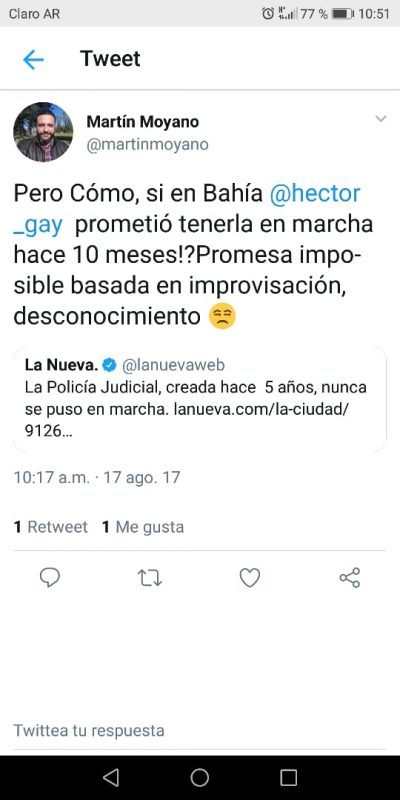Tap Android home circle button
Image resolution: width=400 pixels, height=800 pixels.
pyautogui.click(x=199, y=778)
